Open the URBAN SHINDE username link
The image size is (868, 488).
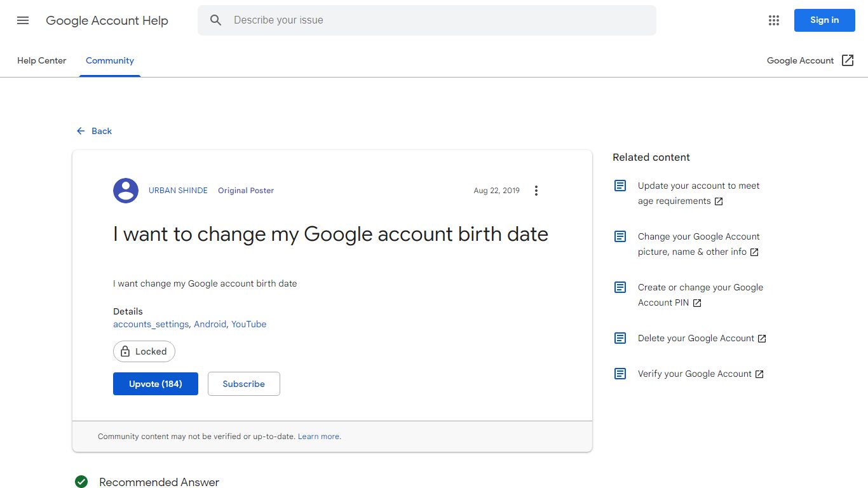pos(178,191)
